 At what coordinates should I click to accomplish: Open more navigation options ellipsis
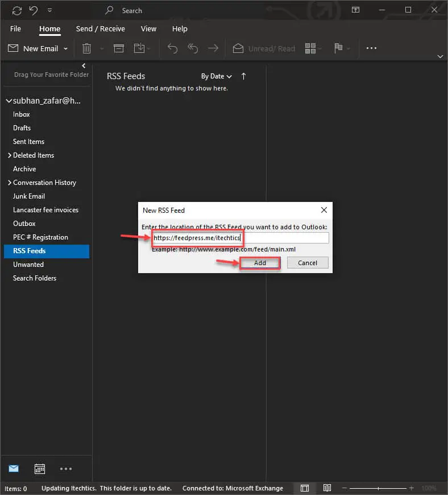(x=65, y=469)
